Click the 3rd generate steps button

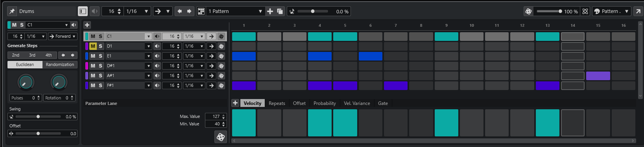[x=32, y=55]
